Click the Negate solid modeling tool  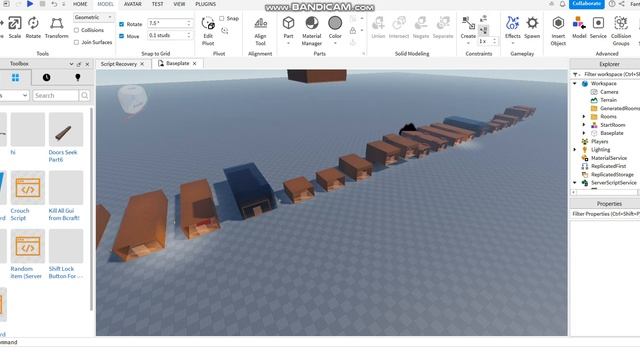[421, 27]
